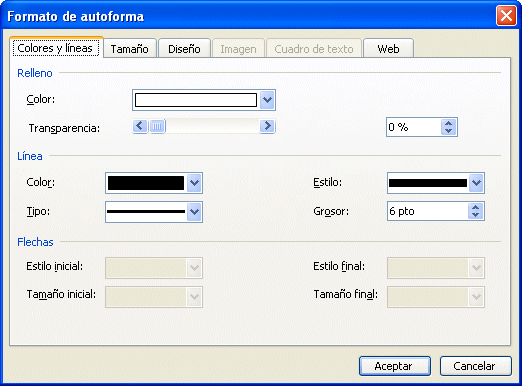Click the Tamaño inicial dropdown
This screenshot has width=522, height=386.
pyautogui.click(x=154, y=296)
